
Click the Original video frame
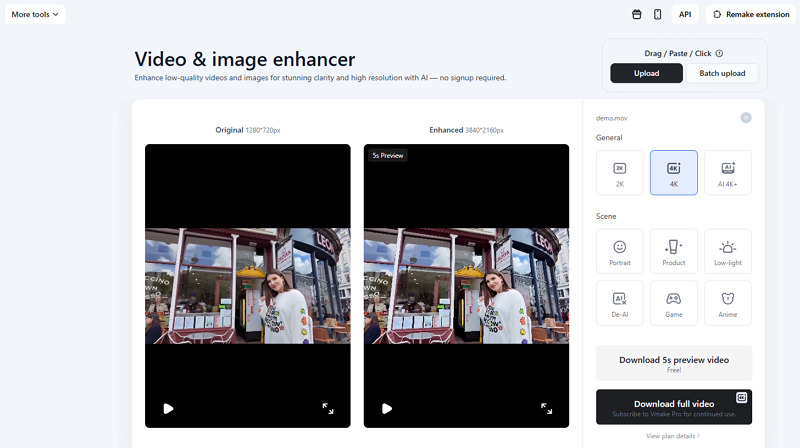click(x=248, y=286)
